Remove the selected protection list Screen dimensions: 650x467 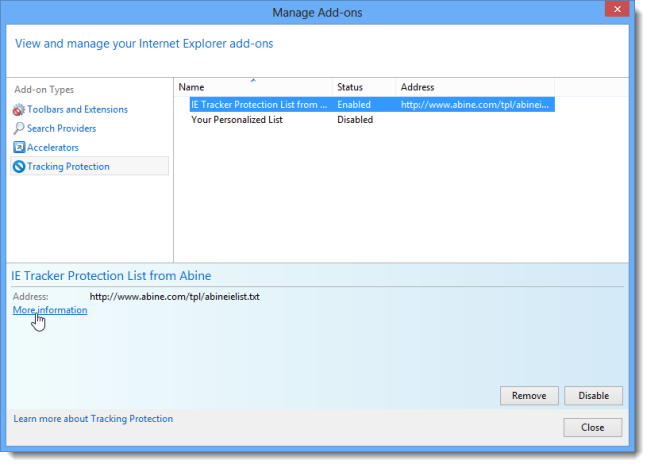click(x=529, y=396)
